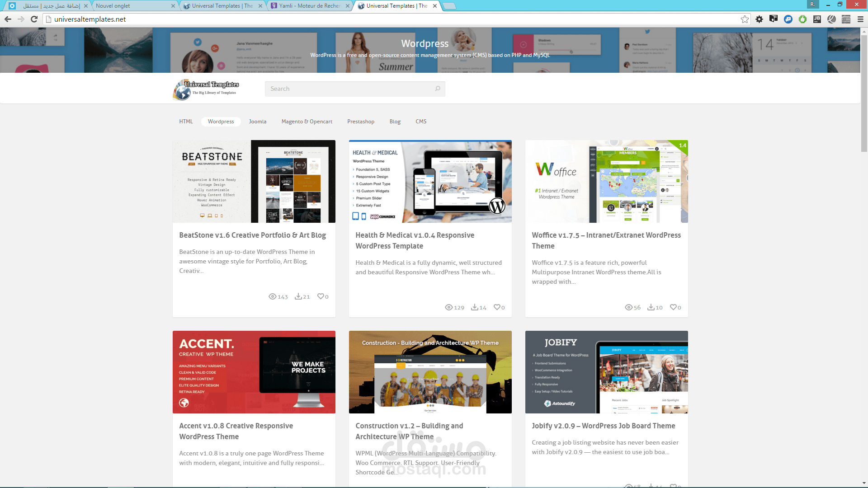Open a new browser tab
Screen dimensions: 868x488
click(x=449, y=6)
